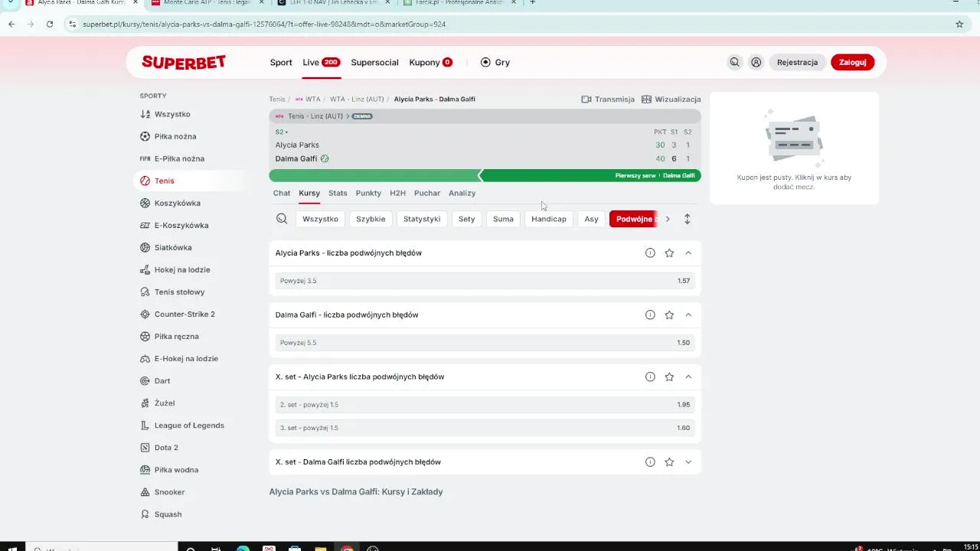Open the Analizy tab
This screenshot has height=551, width=980.
pos(462,193)
